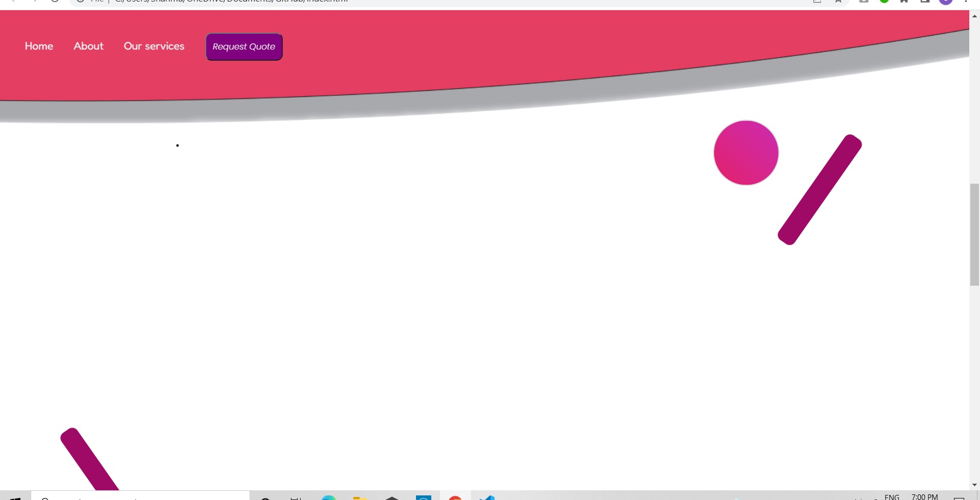The height and width of the screenshot is (500, 980).
Task: Click the scrollbar down arrow
Action: 974,485
